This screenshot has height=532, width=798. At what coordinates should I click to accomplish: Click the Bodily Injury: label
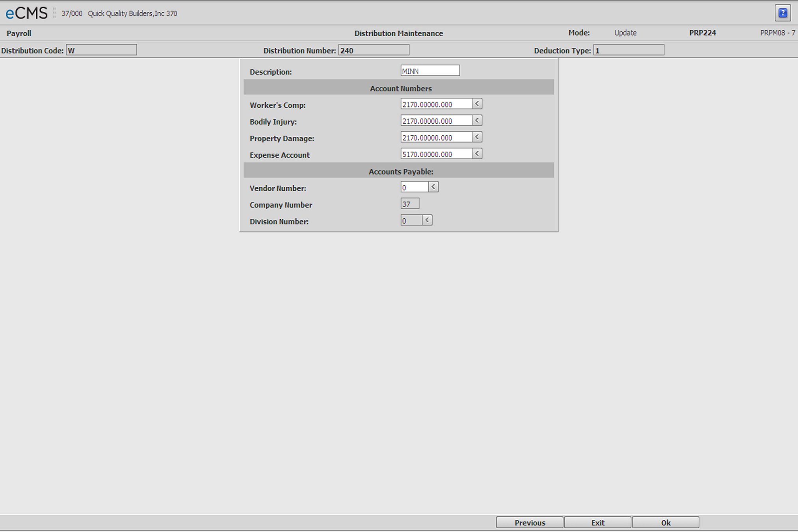(x=273, y=122)
